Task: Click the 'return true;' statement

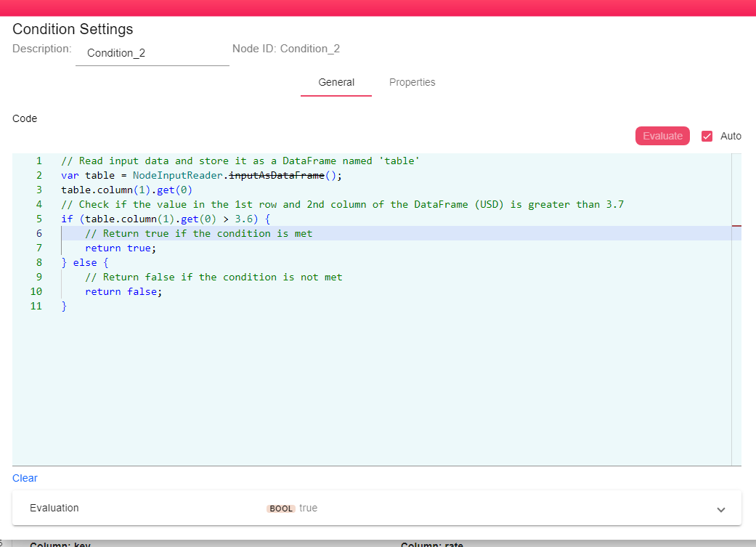Action: pos(121,248)
